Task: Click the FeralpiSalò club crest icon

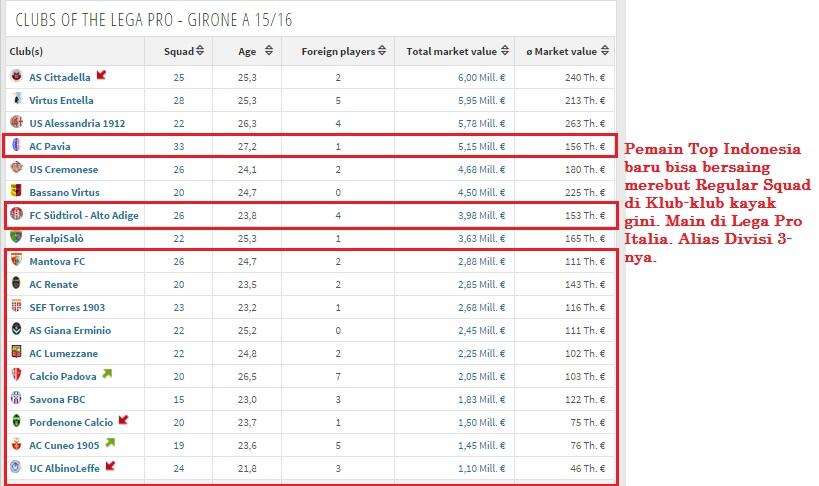Action: (17, 237)
